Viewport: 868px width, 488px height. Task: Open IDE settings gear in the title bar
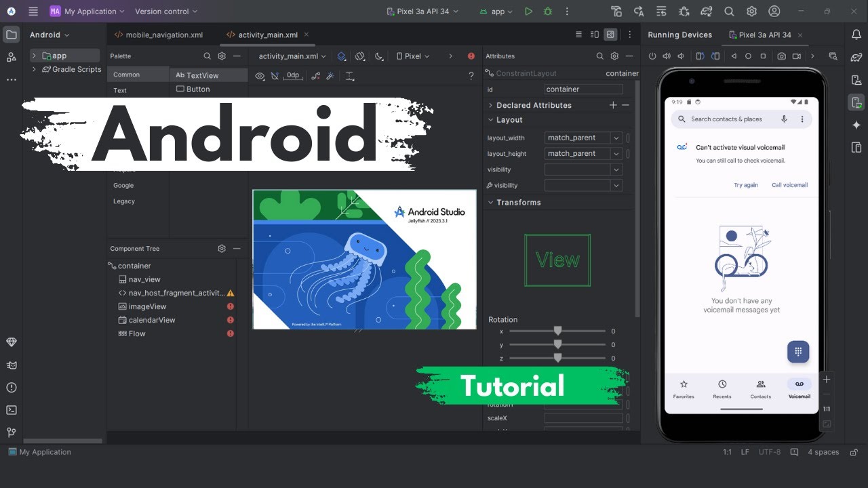click(751, 12)
